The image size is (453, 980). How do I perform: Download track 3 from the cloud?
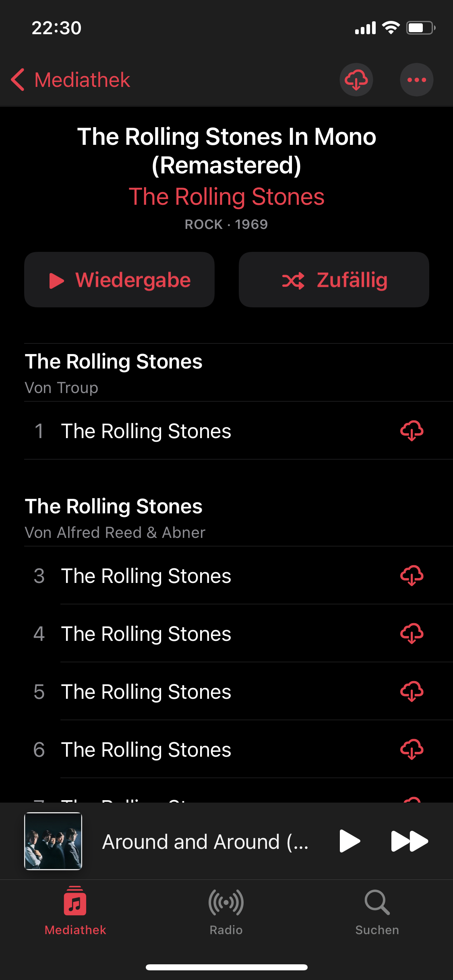pyautogui.click(x=412, y=576)
